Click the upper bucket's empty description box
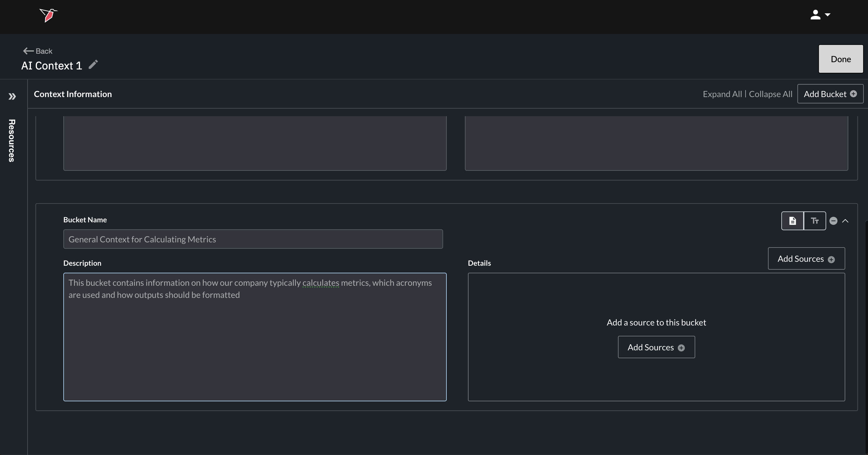This screenshot has width=868, height=455. (x=255, y=143)
